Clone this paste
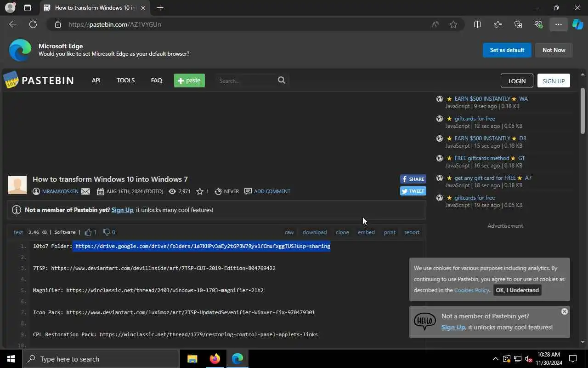588x368 pixels. coord(342,232)
